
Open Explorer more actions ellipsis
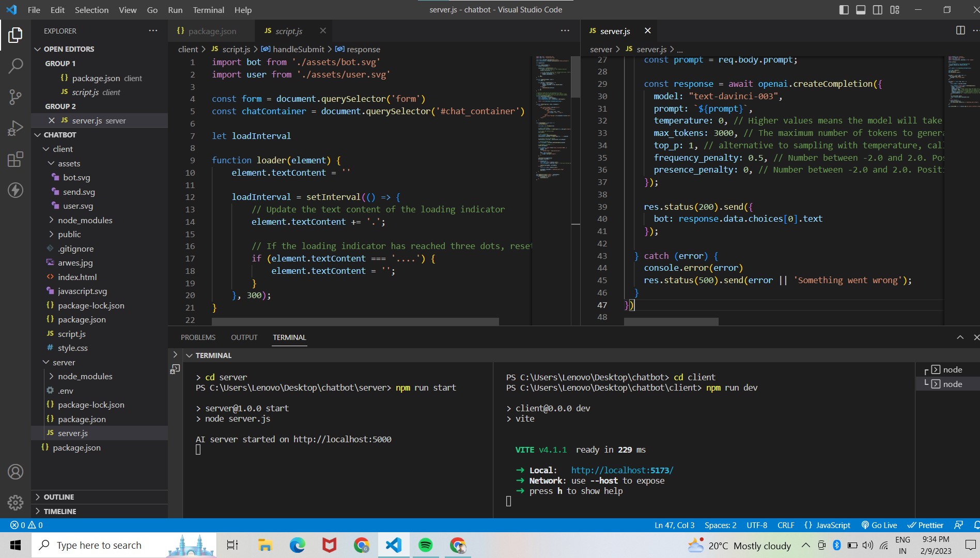pyautogui.click(x=153, y=30)
